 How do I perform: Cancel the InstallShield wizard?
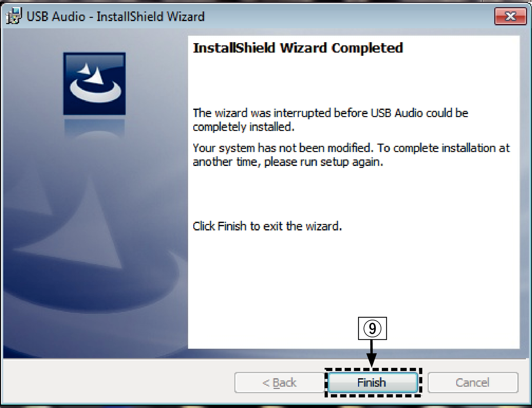tap(473, 382)
